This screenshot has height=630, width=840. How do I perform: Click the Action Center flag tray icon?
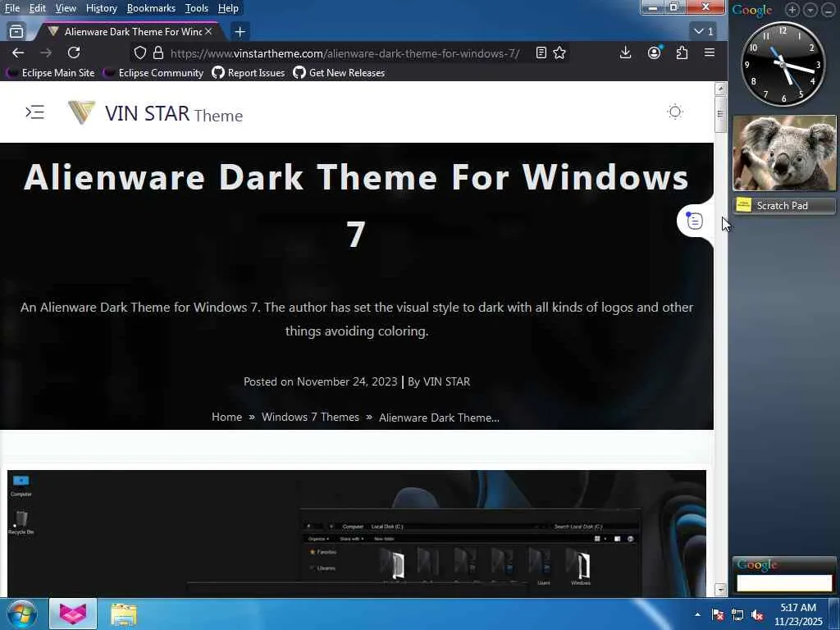(718, 615)
